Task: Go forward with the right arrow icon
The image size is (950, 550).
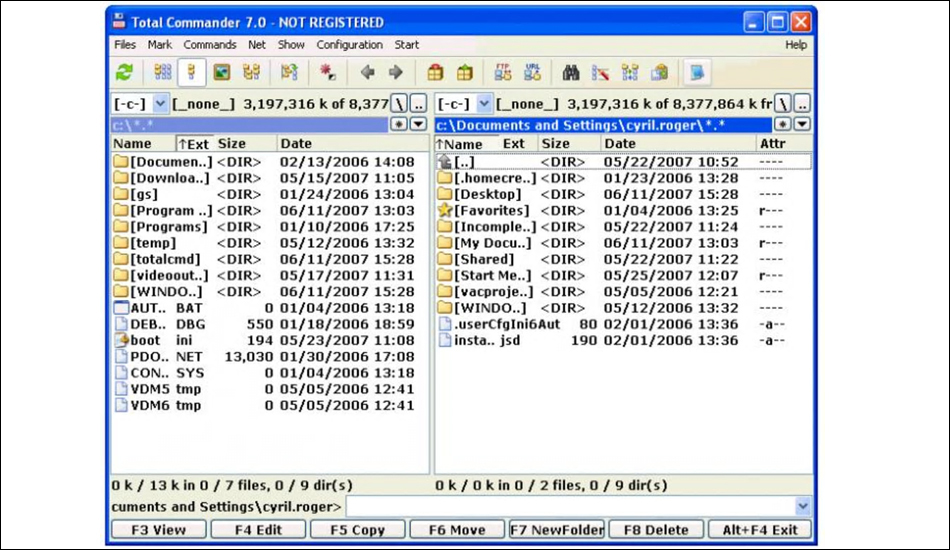Action: point(396,73)
